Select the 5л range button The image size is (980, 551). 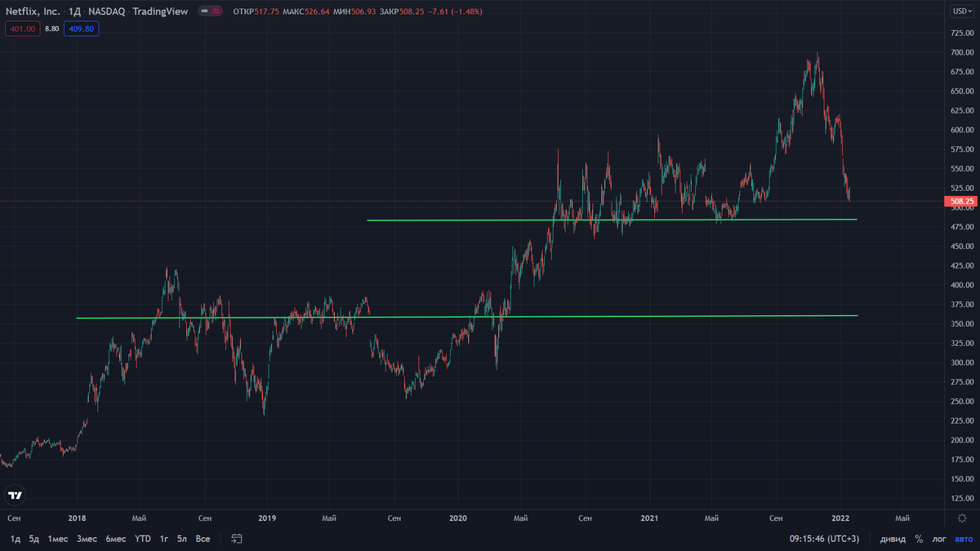pyautogui.click(x=181, y=539)
